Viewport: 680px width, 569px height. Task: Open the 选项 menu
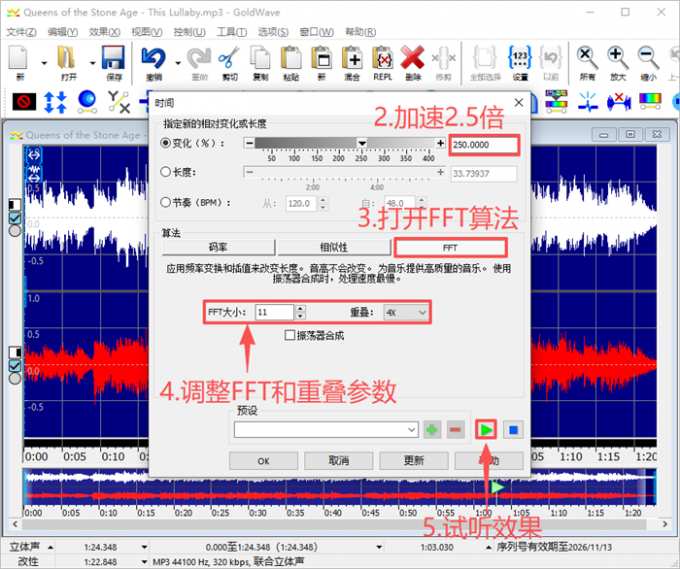[273, 32]
